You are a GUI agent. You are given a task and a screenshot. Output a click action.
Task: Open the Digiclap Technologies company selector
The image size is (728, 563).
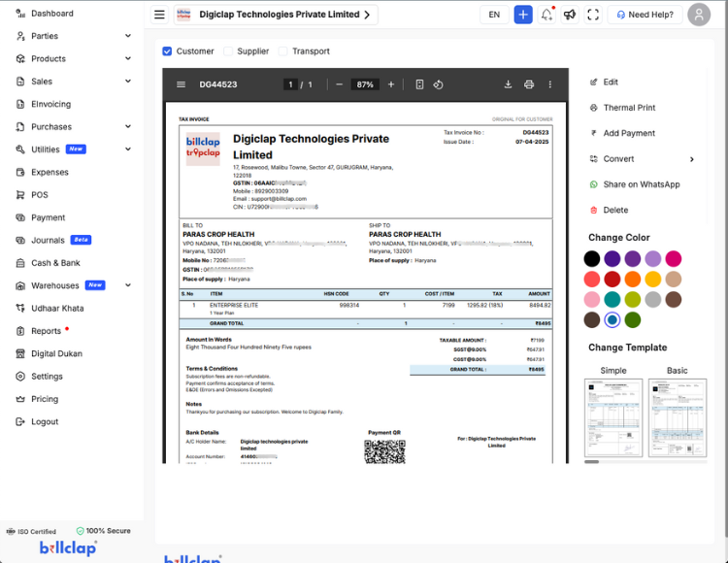(277, 15)
